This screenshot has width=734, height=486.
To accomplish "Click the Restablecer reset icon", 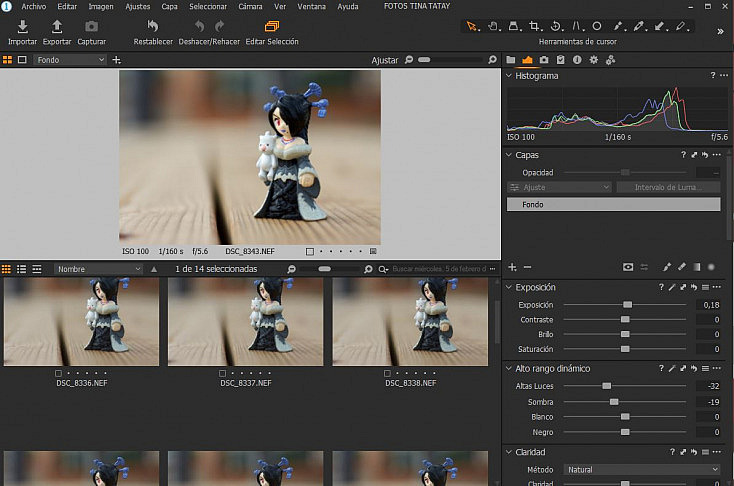I will click(153, 26).
